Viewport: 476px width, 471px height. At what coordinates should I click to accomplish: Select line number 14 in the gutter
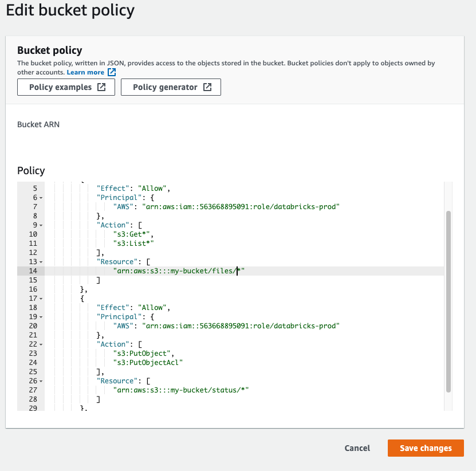click(32, 271)
